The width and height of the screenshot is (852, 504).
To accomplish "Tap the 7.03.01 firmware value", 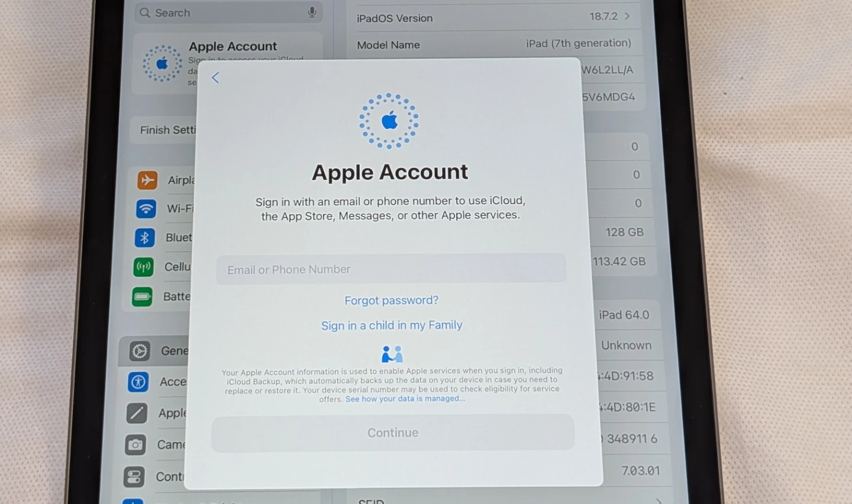I will [640, 471].
